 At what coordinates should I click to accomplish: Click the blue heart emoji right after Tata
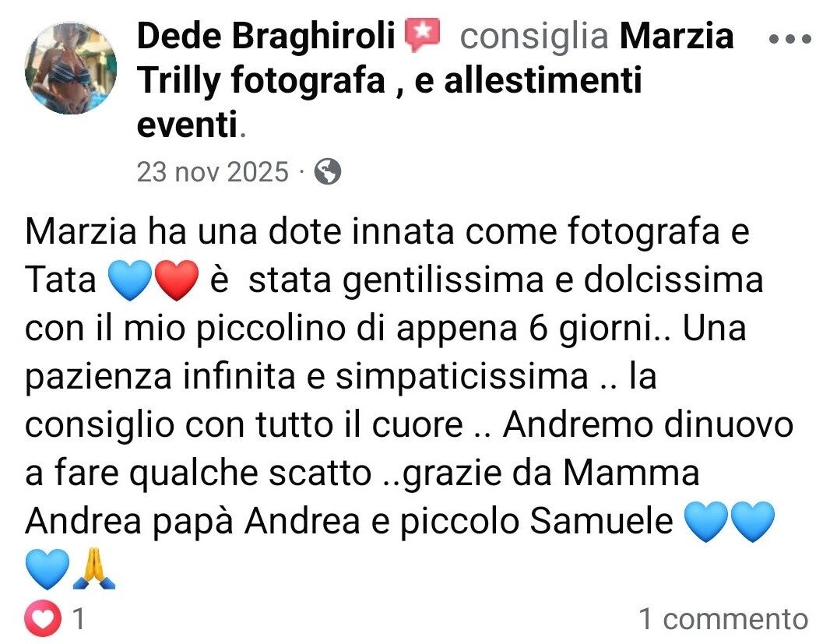[x=130, y=280]
